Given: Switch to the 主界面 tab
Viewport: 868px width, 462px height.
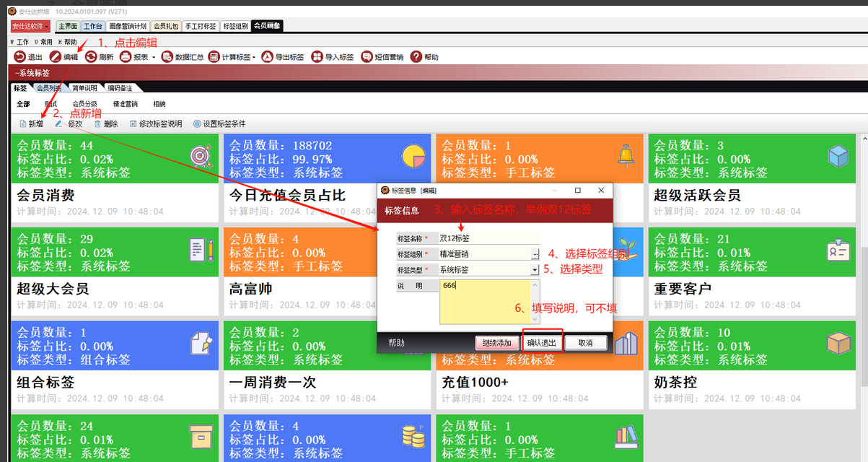Looking at the screenshot, I should (x=68, y=26).
